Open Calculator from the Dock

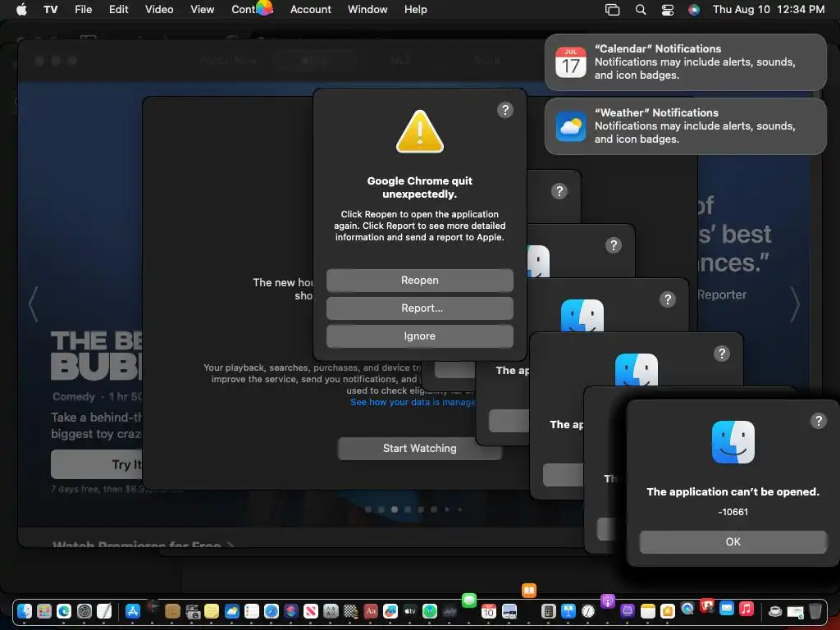click(549, 611)
